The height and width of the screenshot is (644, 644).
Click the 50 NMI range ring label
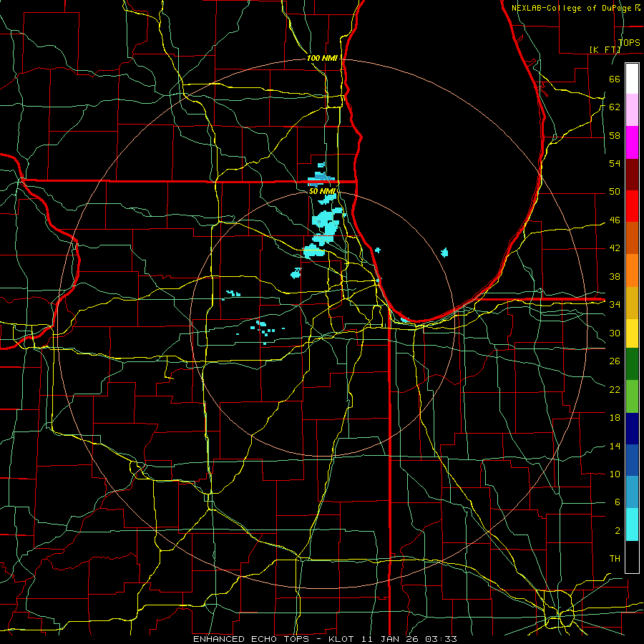click(322, 191)
